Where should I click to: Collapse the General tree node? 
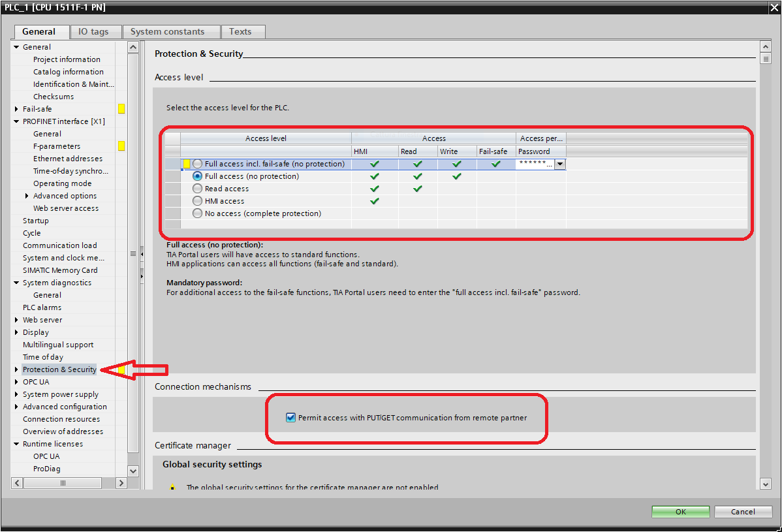(x=16, y=47)
